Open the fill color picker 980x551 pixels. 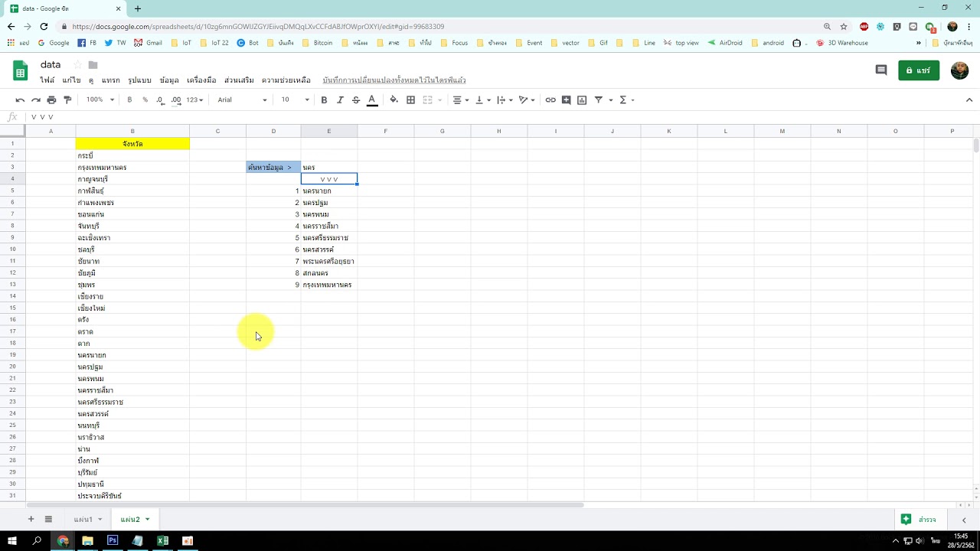pyautogui.click(x=394, y=99)
